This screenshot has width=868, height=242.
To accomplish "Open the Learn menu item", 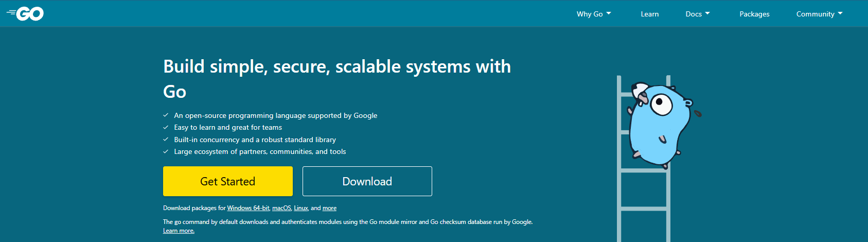I will (x=649, y=14).
